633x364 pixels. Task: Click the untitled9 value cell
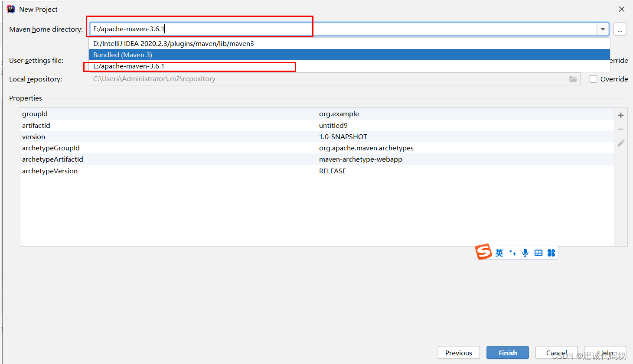tap(333, 125)
